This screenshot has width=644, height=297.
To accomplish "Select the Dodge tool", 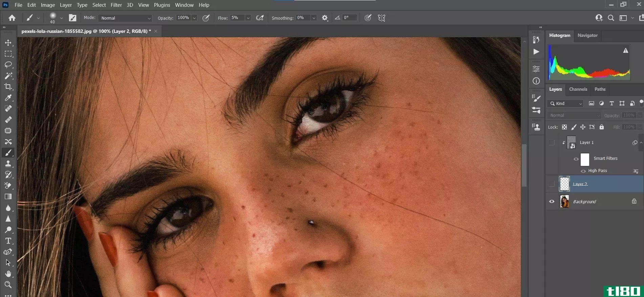I will point(8,230).
